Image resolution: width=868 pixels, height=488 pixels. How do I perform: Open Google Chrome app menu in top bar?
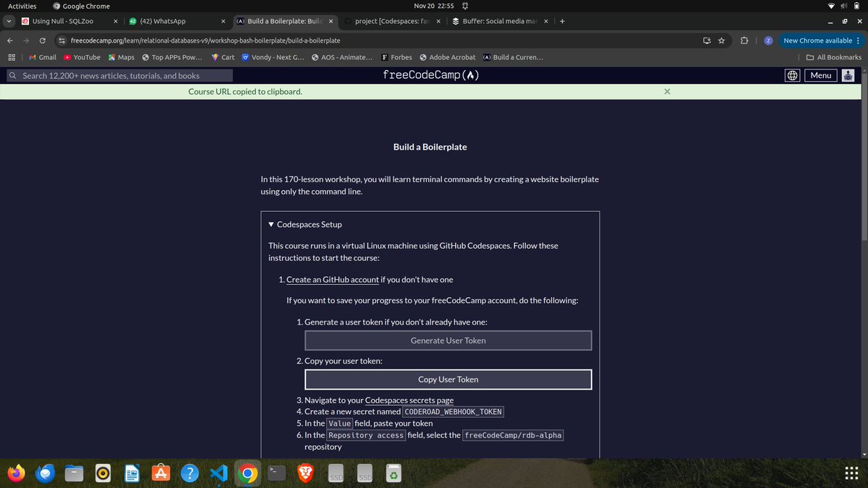point(81,6)
